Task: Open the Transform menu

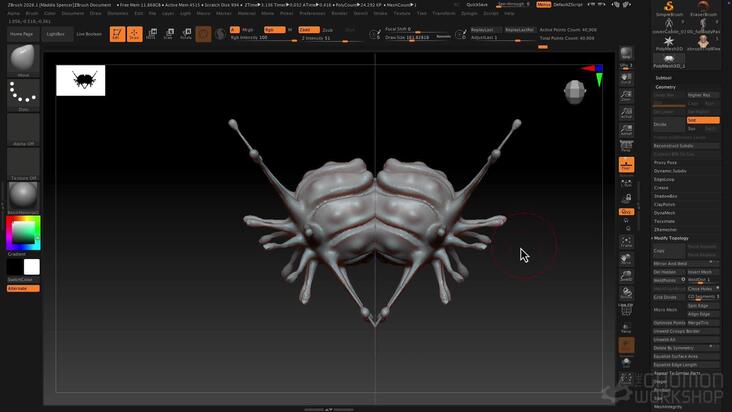Action: click(x=443, y=14)
